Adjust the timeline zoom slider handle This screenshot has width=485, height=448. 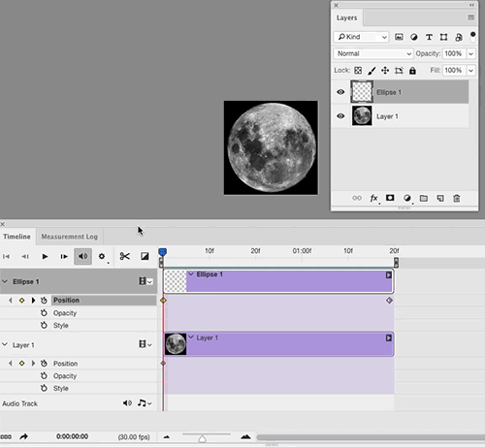(x=203, y=438)
